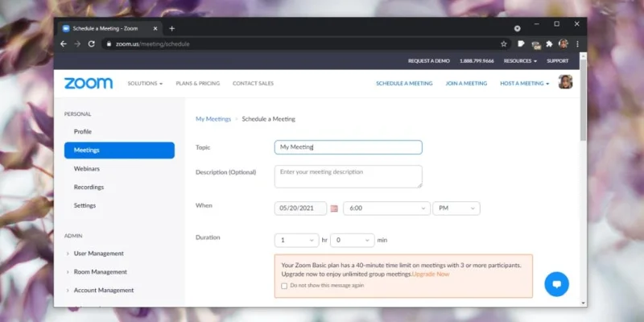Click the 1.888.799.9666 phone number
Image resolution: width=644 pixels, height=322 pixels.
(x=477, y=61)
